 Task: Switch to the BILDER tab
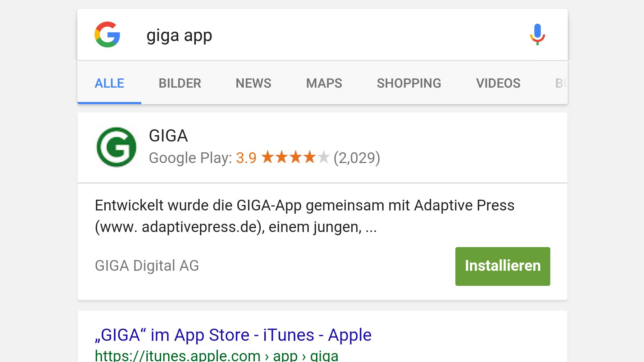180,83
